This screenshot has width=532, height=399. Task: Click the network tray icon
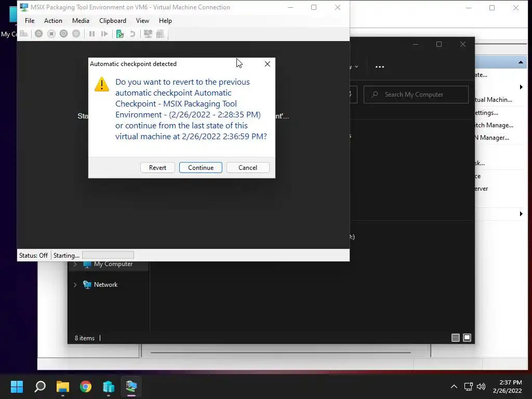click(469, 387)
